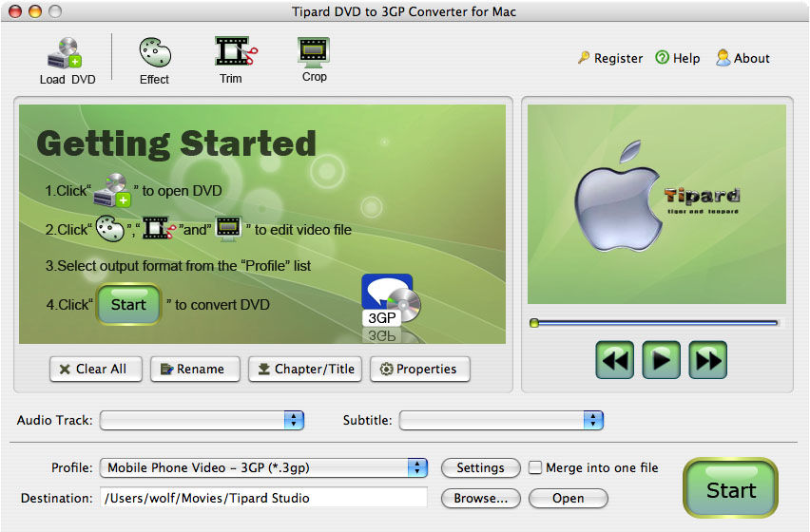Click the Start sample button in step 4

(128, 304)
